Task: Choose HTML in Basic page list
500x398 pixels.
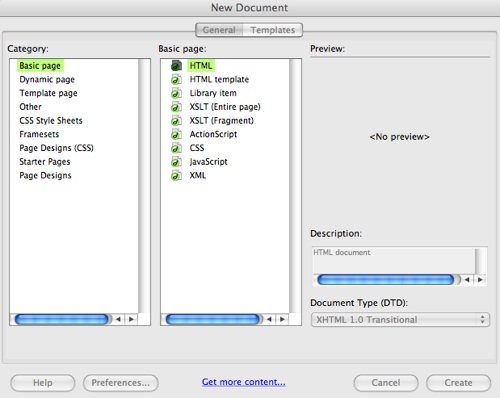Action: [x=201, y=66]
